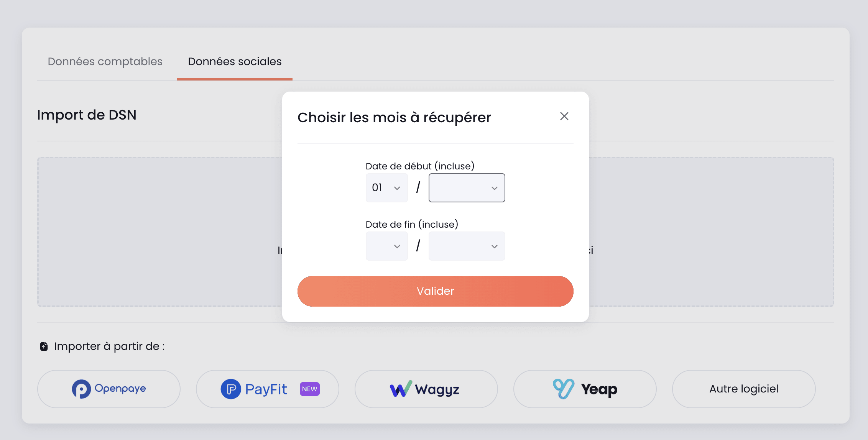Click the Valider button
Viewport: 868px width, 440px height.
tap(435, 291)
